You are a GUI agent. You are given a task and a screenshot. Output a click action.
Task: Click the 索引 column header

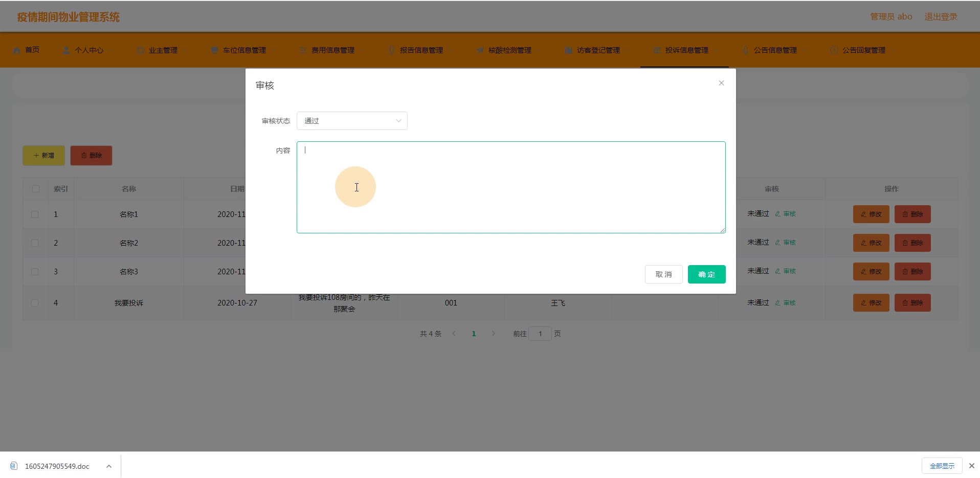[61, 189]
